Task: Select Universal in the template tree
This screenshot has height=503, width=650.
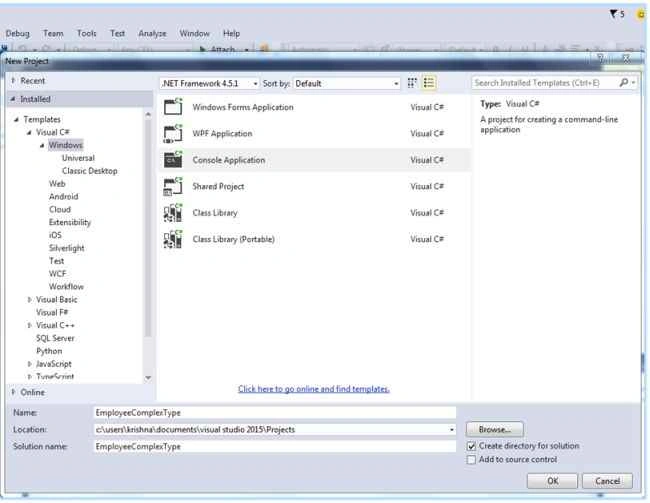Action: click(78, 158)
